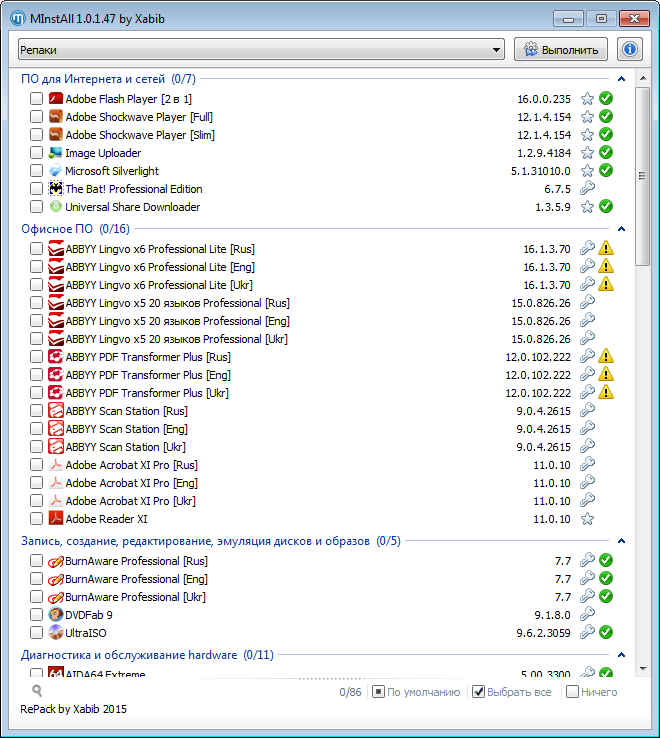Toggle the Ничего checkbox
Image resolution: width=660 pixels, height=738 pixels.
point(572,692)
